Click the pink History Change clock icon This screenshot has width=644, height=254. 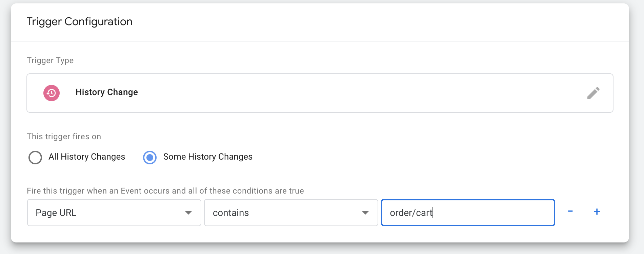click(52, 93)
